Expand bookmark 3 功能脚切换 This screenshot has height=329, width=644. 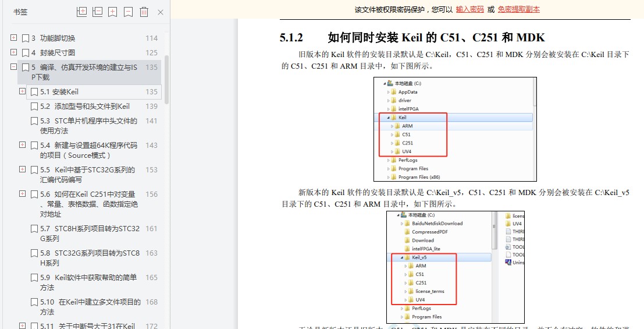click(x=13, y=38)
